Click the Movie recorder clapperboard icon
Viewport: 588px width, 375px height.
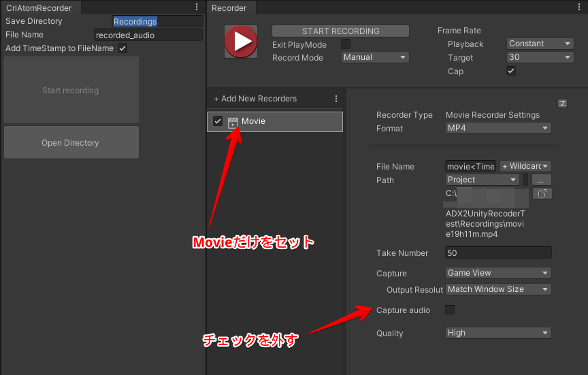point(233,123)
